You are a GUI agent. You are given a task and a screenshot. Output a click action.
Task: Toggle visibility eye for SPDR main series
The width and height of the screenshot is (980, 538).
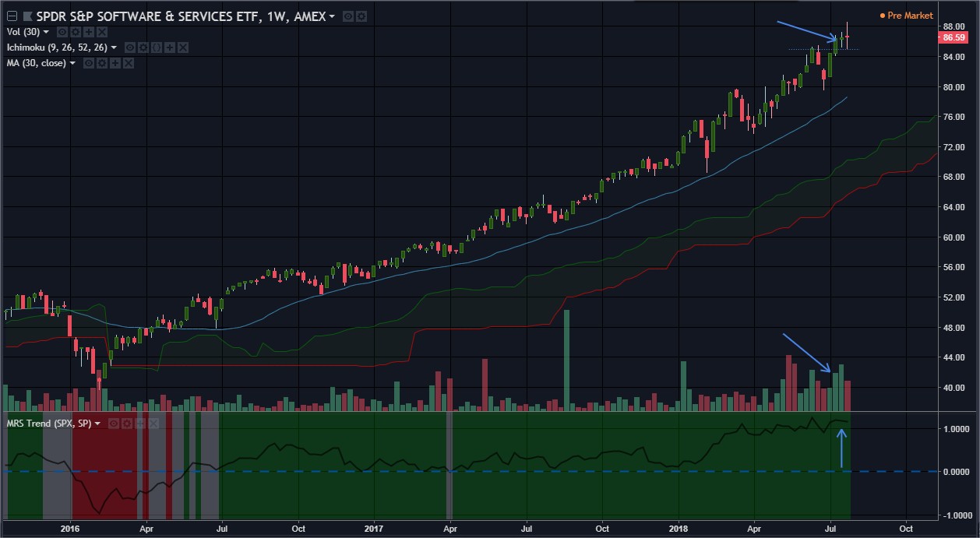pyautogui.click(x=348, y=16)
